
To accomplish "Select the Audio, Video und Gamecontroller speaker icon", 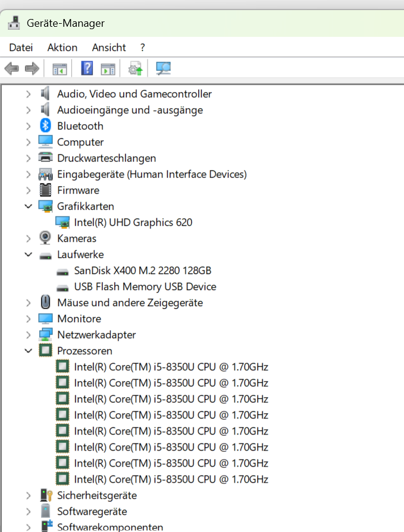I will click(45, 93).
